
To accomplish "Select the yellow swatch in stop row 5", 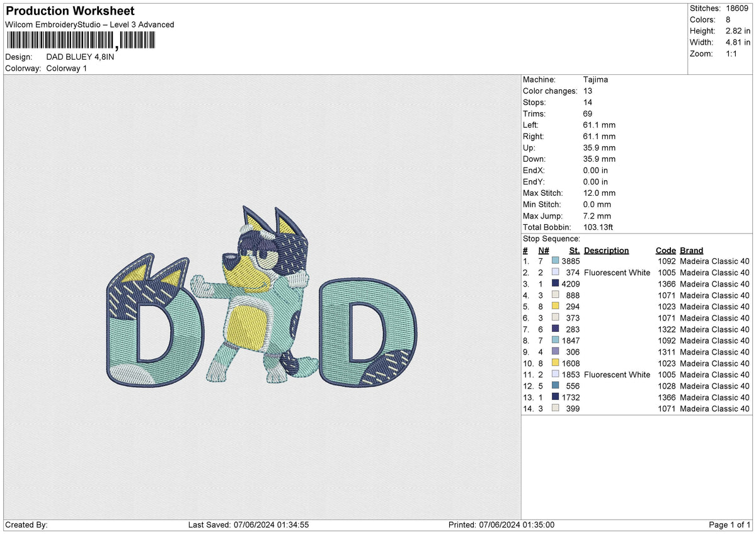I will [x=555, y=306].
